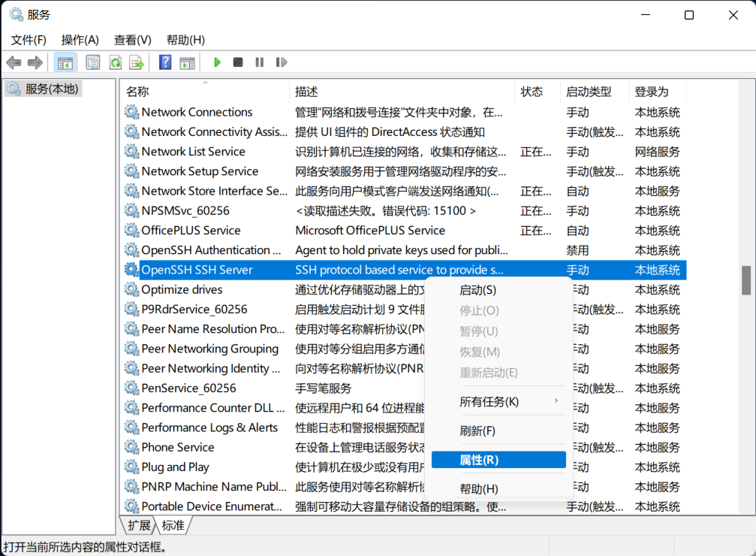The image size is (756, 556).
Task: Click the vertical scrollbar thumb
Action: pyautogui.click(x=745, y=280)
